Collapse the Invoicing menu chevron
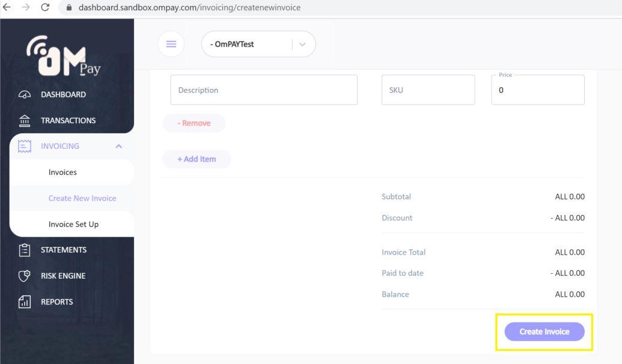 coord(118,147)
